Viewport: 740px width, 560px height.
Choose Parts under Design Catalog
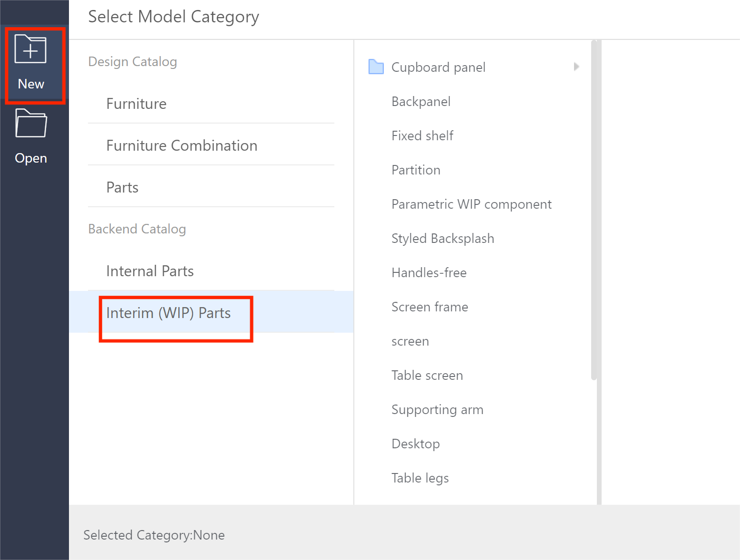click(122, 187)
